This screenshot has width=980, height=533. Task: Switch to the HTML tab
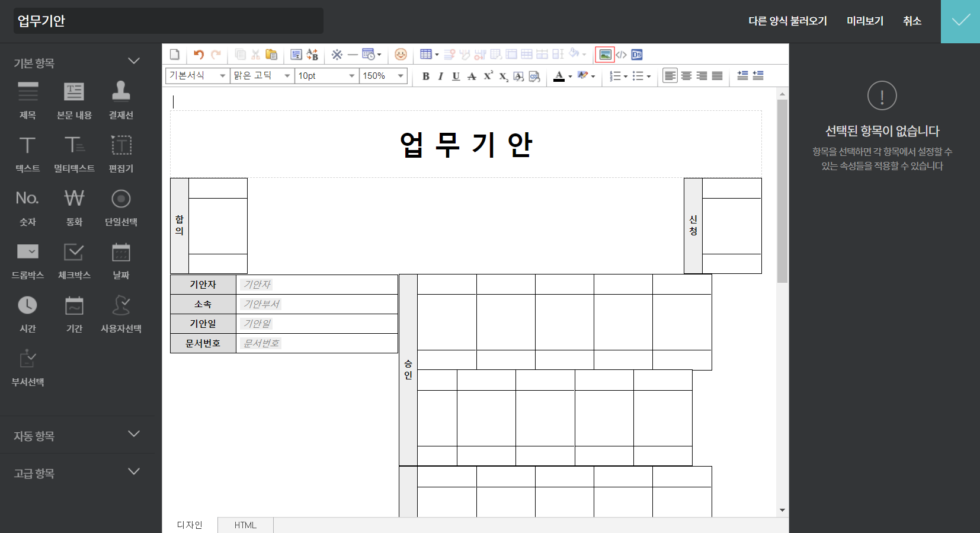point(245,525)
